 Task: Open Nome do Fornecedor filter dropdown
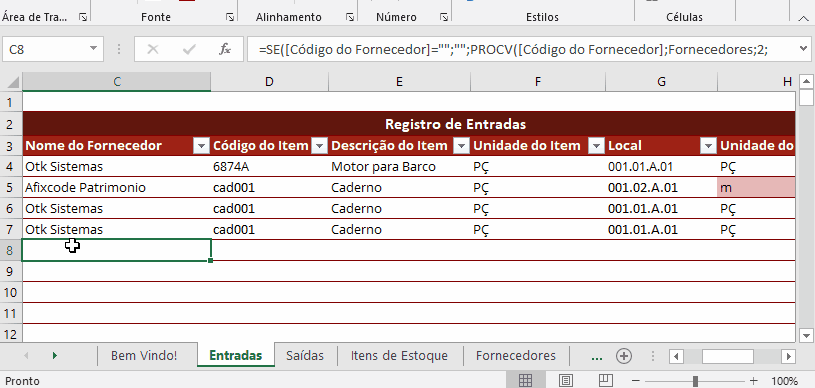(x=202, y=146)
